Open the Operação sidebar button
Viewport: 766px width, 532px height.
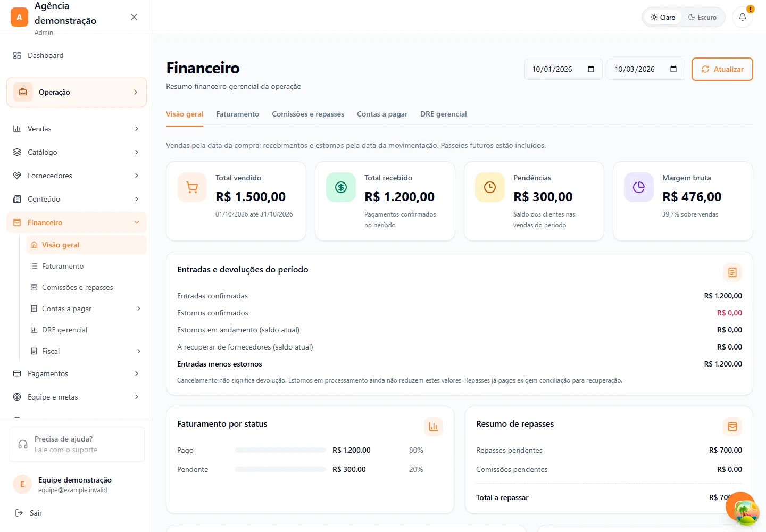pyautogui.click(x=77, y=92)
